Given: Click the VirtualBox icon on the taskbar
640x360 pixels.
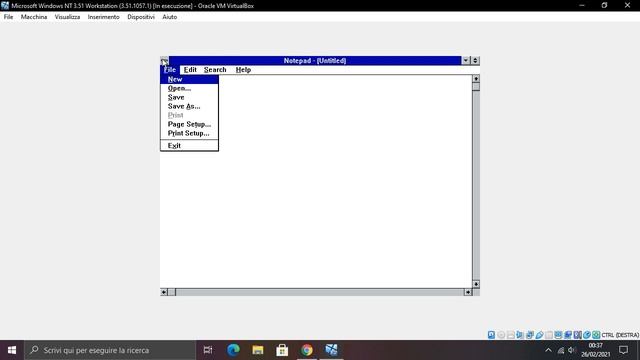Looking at the screenshot, I should (x=331, y=350).
